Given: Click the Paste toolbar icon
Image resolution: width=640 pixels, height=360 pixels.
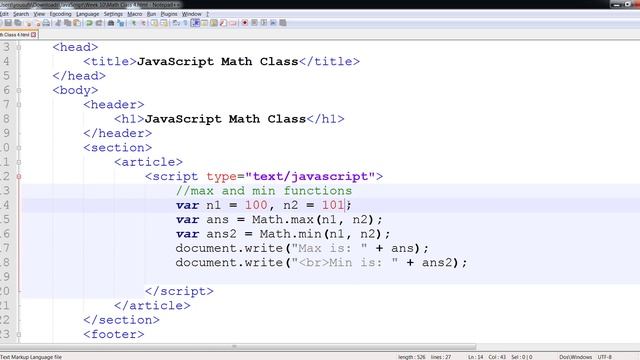Looking at the screenshot, I should point(76,23).
